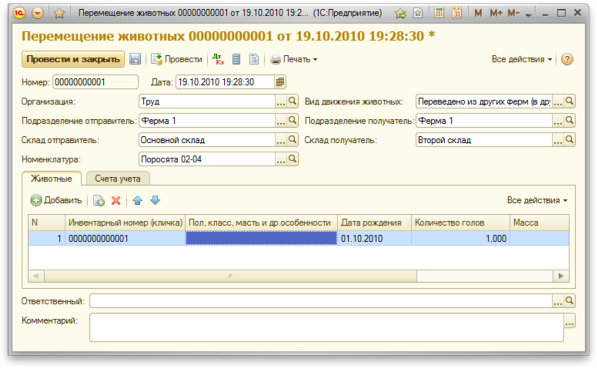
Task: Click the Дата input field
Action: (x=225, y=82)
